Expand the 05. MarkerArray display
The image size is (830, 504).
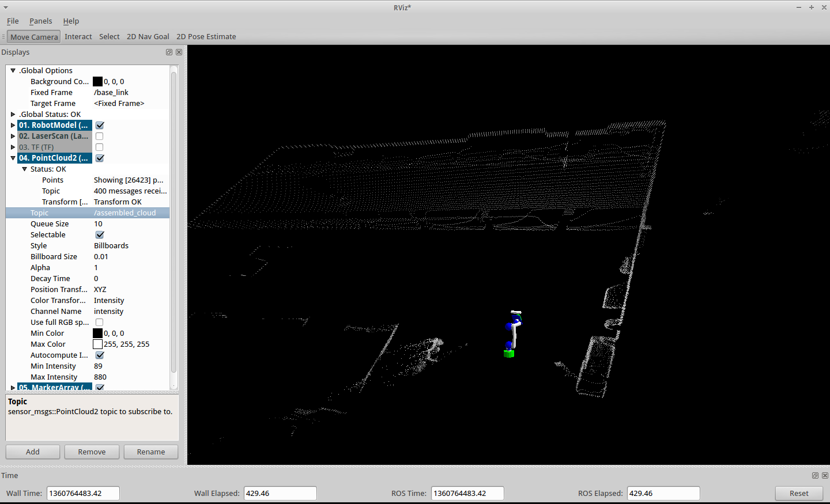pyautogui.click(x=13, y=387)
